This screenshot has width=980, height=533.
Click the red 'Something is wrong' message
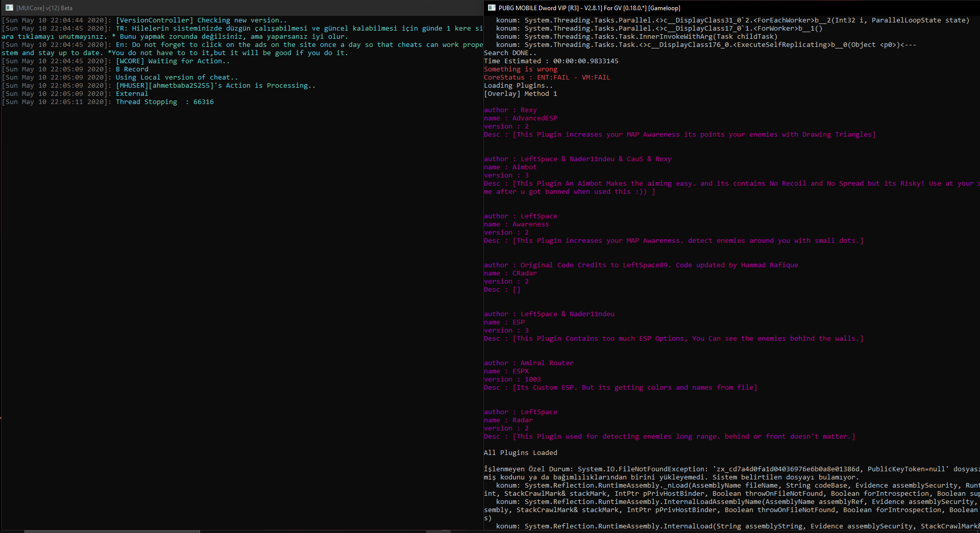521,69
